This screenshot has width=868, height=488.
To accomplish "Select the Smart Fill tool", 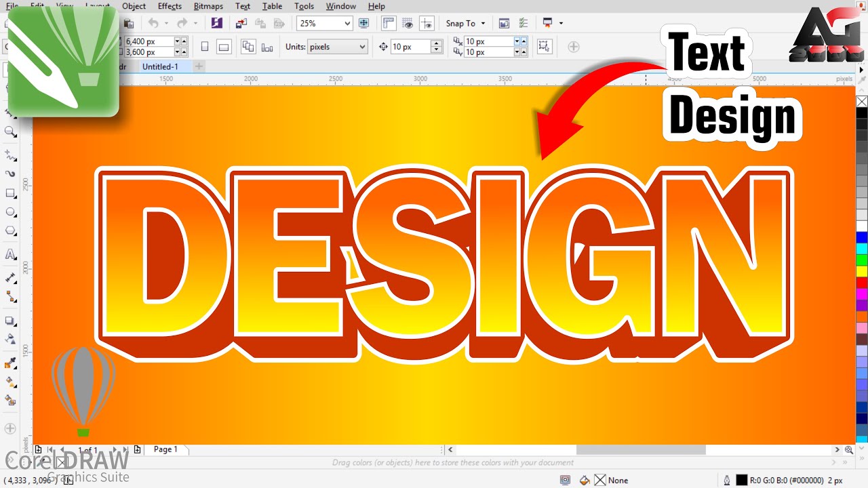I will [x=11, y=401].
